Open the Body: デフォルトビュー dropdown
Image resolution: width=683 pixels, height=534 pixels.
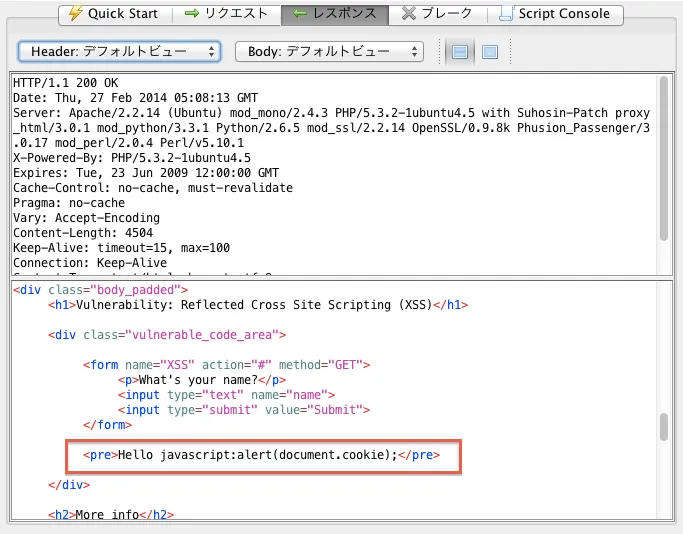tap(329, 51)
